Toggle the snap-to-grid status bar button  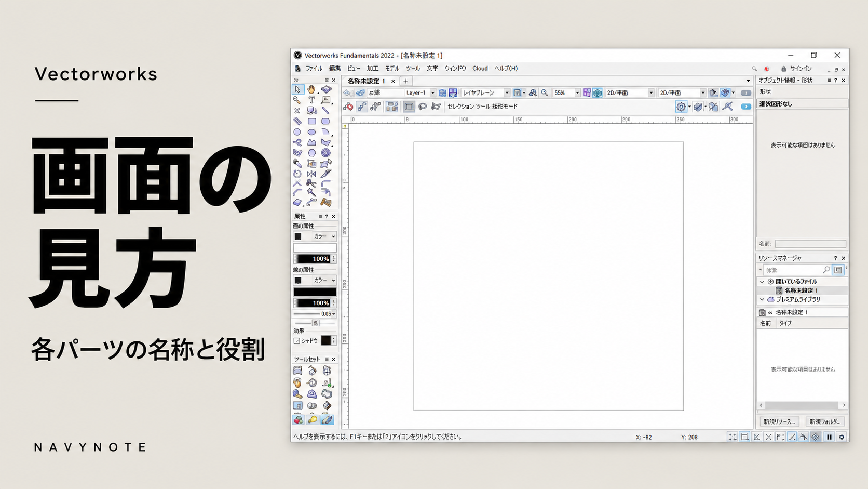coord(732,437)
